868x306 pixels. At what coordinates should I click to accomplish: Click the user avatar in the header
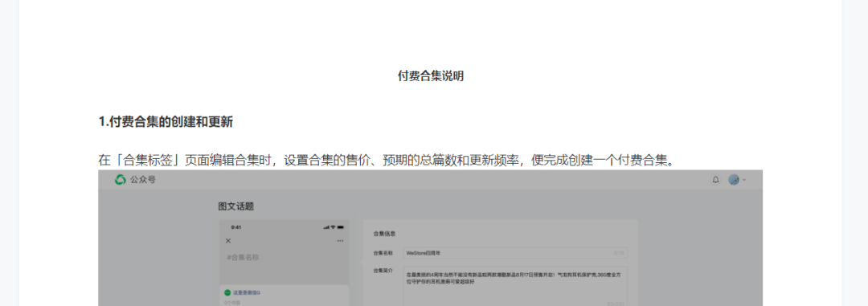pos(734,180)
